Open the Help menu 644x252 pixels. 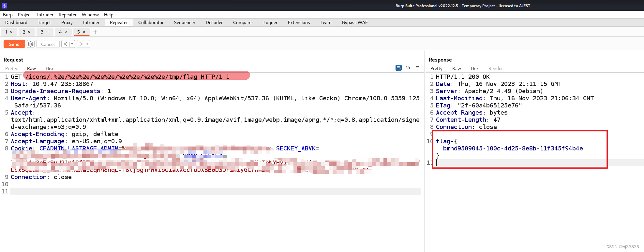coord(109,15)
